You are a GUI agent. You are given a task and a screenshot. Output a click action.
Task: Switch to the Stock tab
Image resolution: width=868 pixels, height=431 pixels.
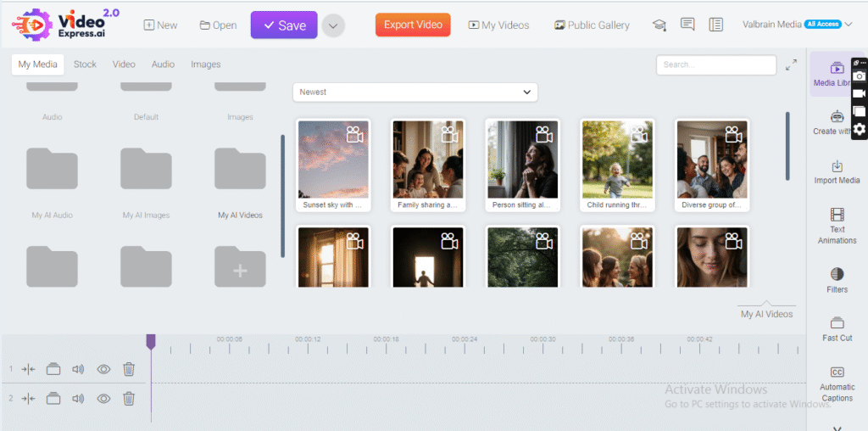[85, 64]
